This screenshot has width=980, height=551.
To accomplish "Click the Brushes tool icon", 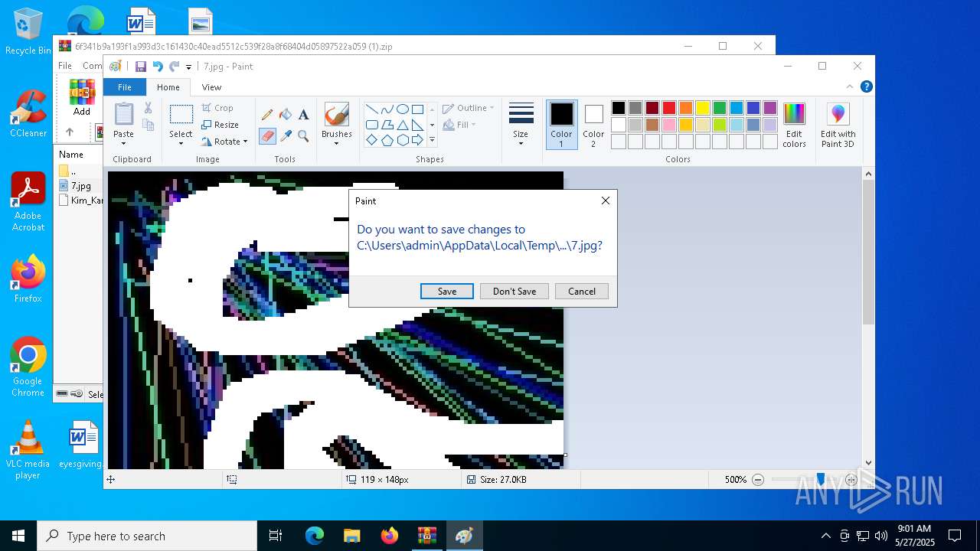I will pyautogui.click(x=336, y=115).
